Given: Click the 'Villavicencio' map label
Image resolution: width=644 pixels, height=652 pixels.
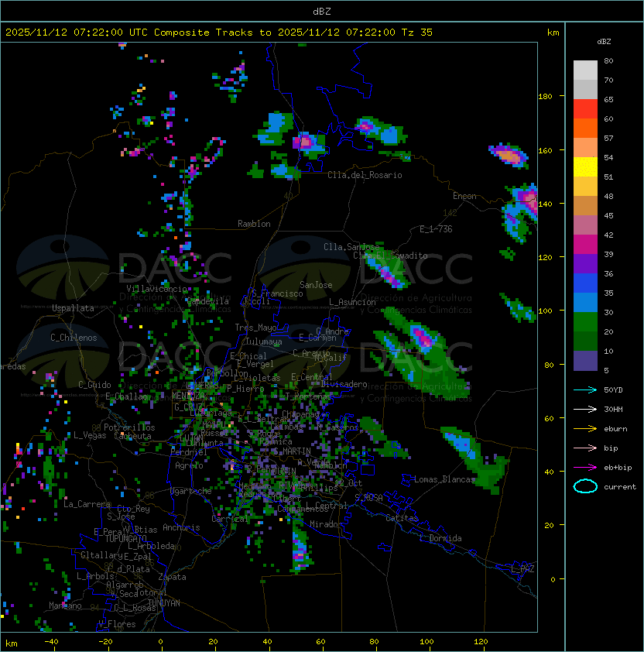Looking at the screenshot, I should (x=156, y=289).
